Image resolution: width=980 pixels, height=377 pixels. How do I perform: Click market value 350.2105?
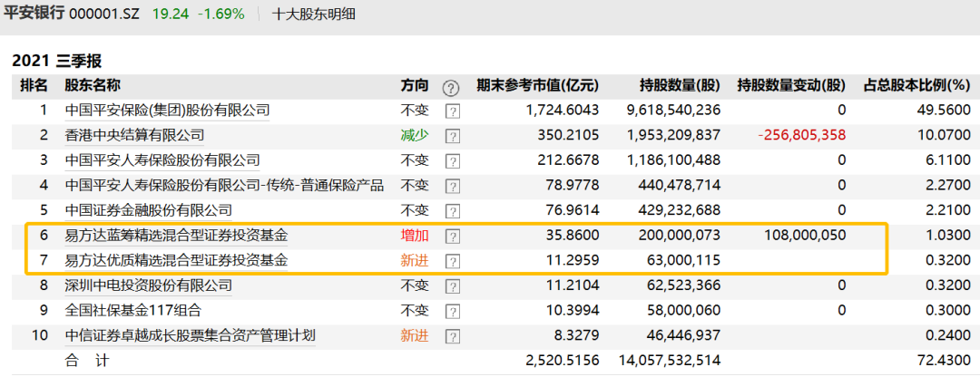568,135
